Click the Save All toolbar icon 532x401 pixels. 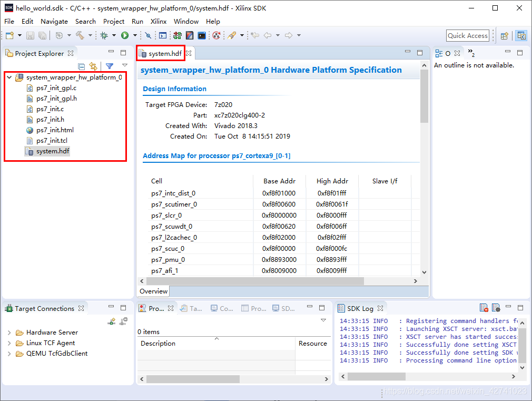point(43,35)
